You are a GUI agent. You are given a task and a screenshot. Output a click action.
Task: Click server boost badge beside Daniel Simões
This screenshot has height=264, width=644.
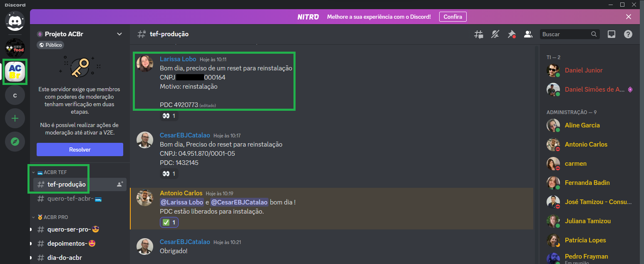pyautogui.click(x=630, y=90)
